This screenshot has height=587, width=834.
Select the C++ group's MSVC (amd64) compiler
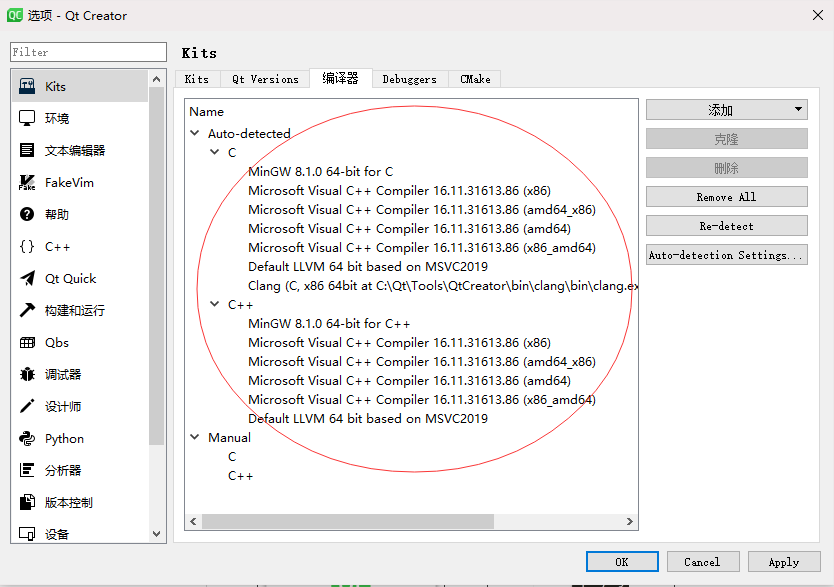point(410,381)
